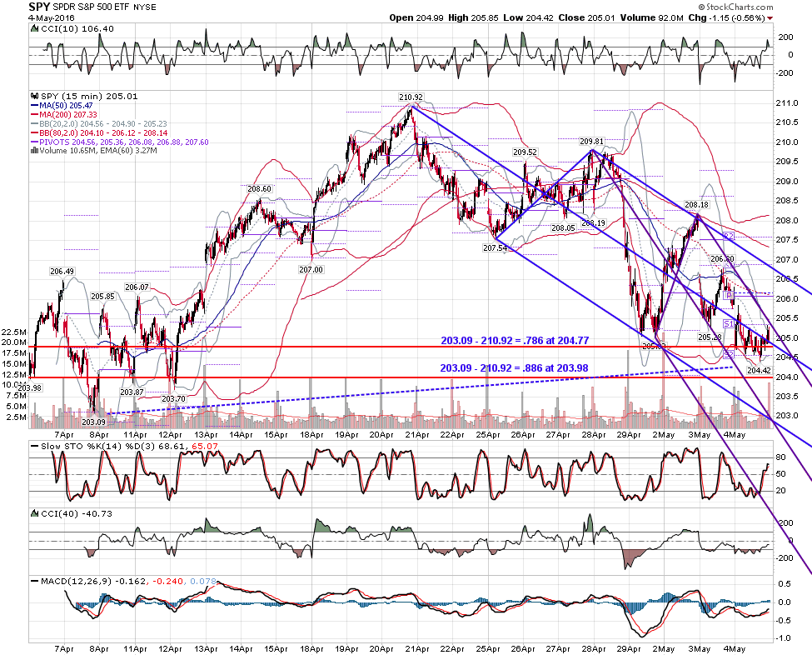Click the SPDR S&P 500 ETF name
The image size is (812, 660).
point(91,7)
